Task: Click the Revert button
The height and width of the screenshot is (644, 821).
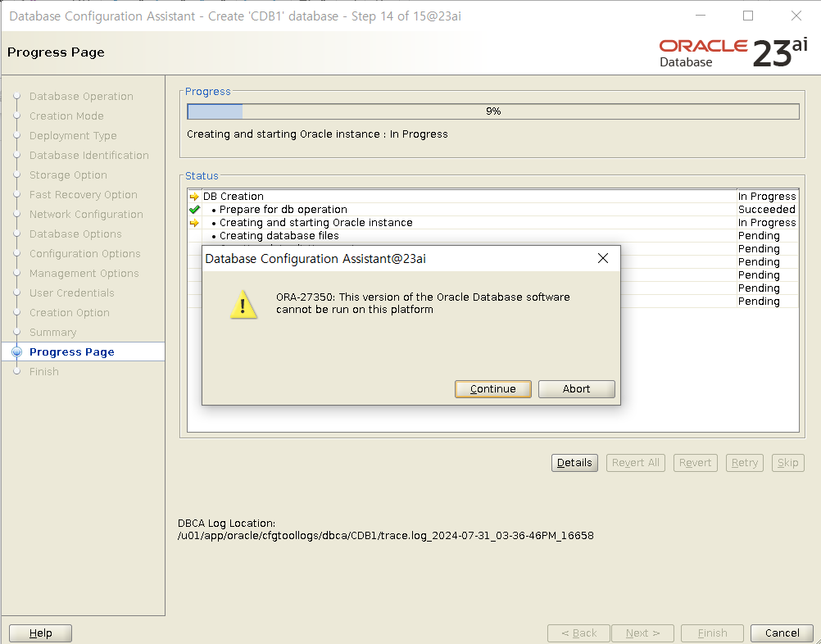Action: [x=695, y=463]
